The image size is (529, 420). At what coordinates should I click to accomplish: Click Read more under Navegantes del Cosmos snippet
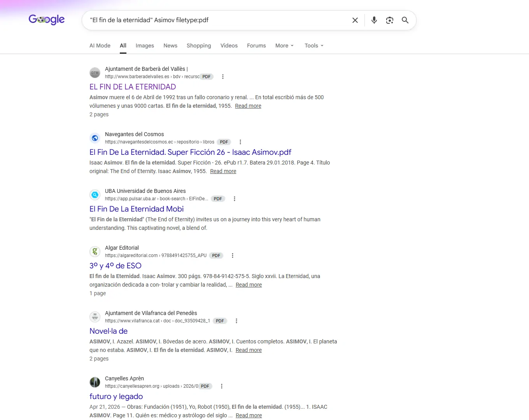pos(223,171)
